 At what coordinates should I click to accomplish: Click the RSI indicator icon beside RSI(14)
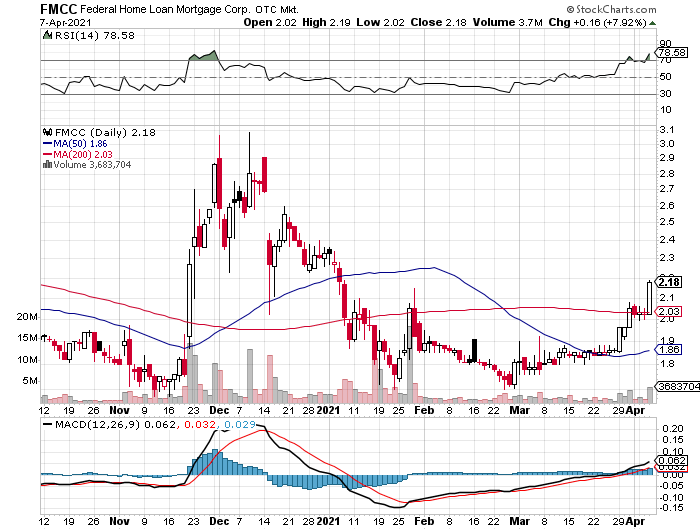pyautogui.click(x=47, y=35)
